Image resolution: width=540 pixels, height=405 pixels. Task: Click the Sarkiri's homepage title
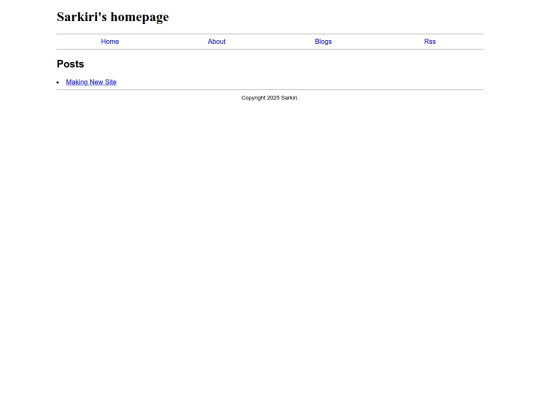coord(113,17)
